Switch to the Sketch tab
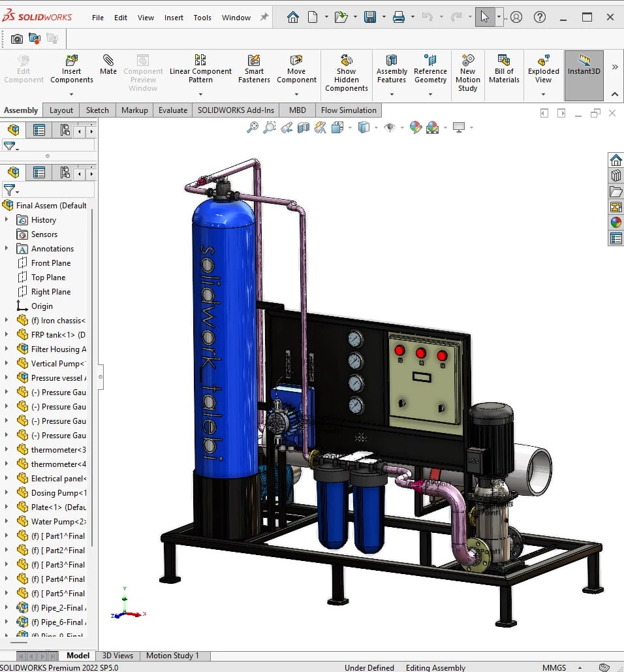The height and width of the screenshot is (672, 624). coord(97,110)
